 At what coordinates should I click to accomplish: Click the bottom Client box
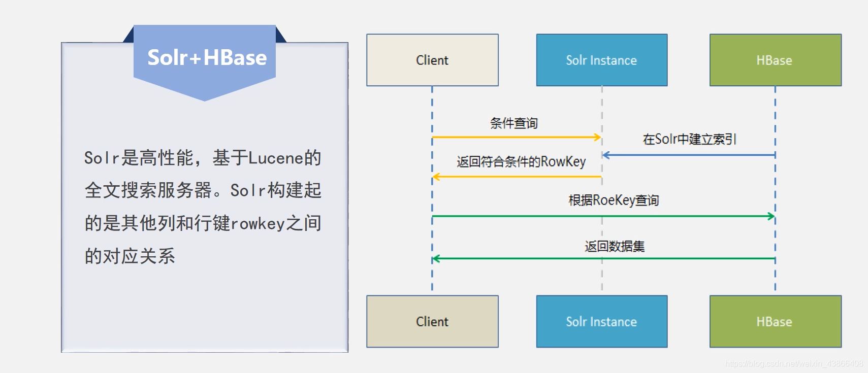(x=432, y=321)
